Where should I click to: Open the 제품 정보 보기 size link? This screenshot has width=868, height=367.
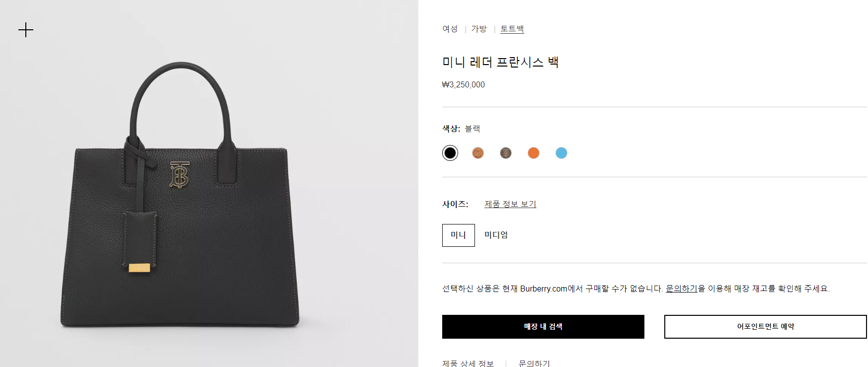510,204
